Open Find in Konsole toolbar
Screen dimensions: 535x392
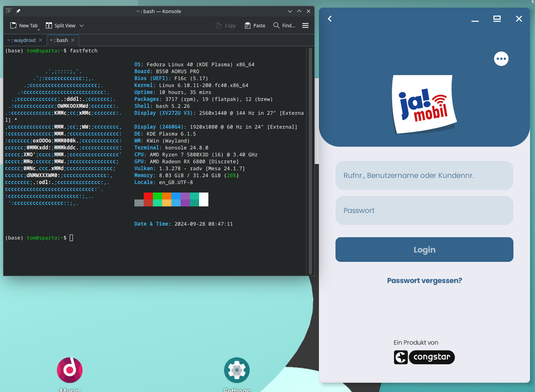point(284,26)
